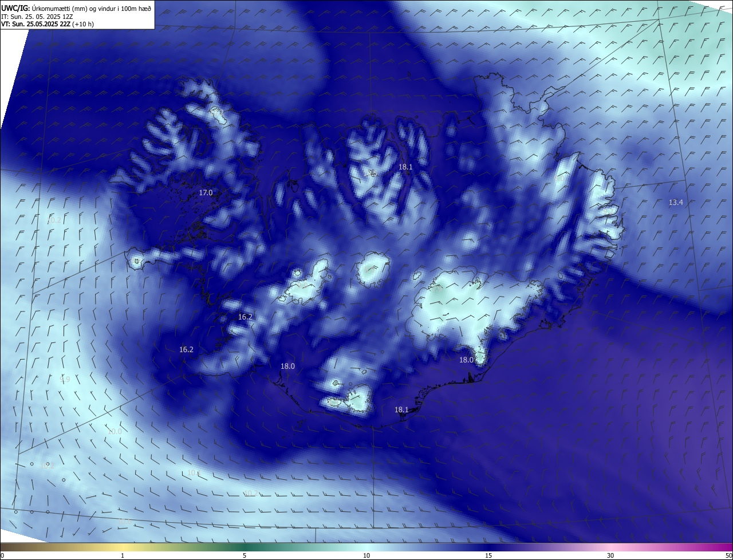Click the UWC/IG map title text
The image size is (733, 560).
click(76, 8)
